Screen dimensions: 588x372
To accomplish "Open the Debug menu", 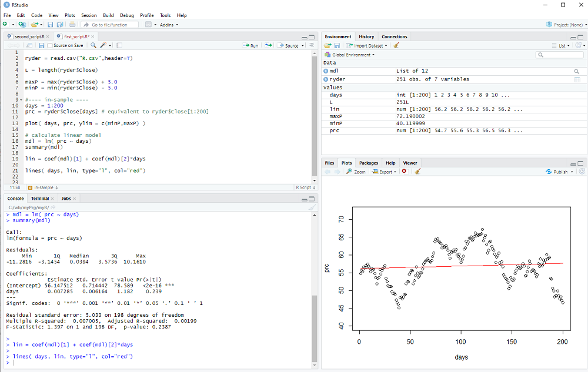I will click(x=127, y=15).
